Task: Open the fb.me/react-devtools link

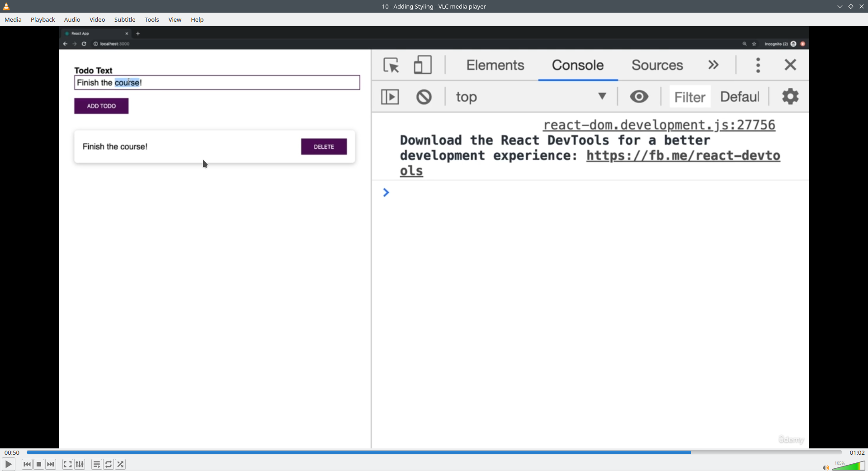Action: pos(683,155)
